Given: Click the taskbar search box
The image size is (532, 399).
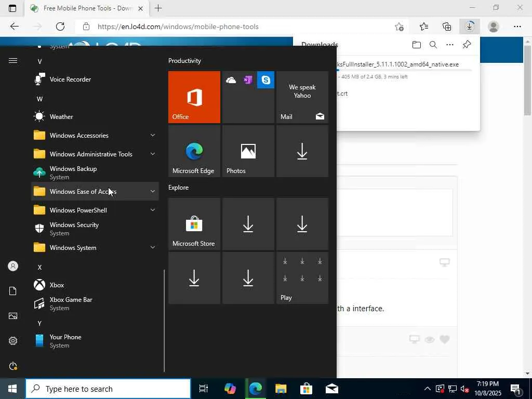Looking at the screenshot, I should pyautogui.click(x=108, y=389).
